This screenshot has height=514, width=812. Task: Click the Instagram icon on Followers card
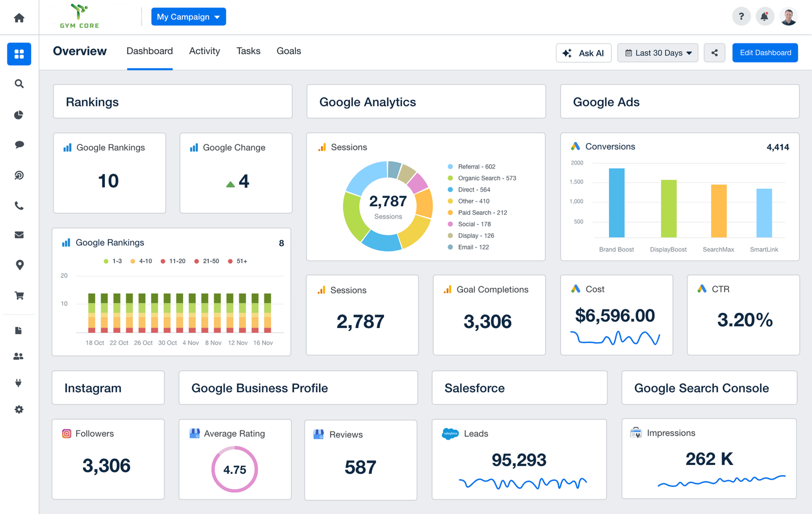[x=67, y=433]
